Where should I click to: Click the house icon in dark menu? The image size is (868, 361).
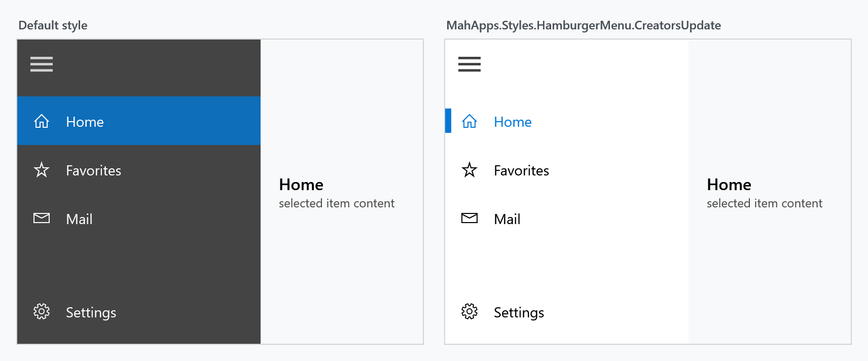pos(42,121)
